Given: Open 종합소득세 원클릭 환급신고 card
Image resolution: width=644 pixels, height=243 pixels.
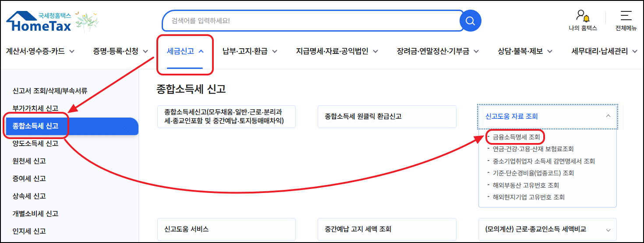Looking at the screenshot, I should click(387, 117).
